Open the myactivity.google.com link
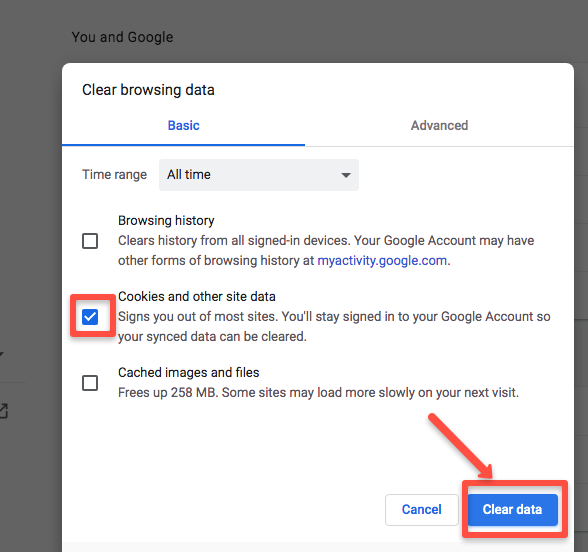588x552 pixels. click(x=382, y=261)
